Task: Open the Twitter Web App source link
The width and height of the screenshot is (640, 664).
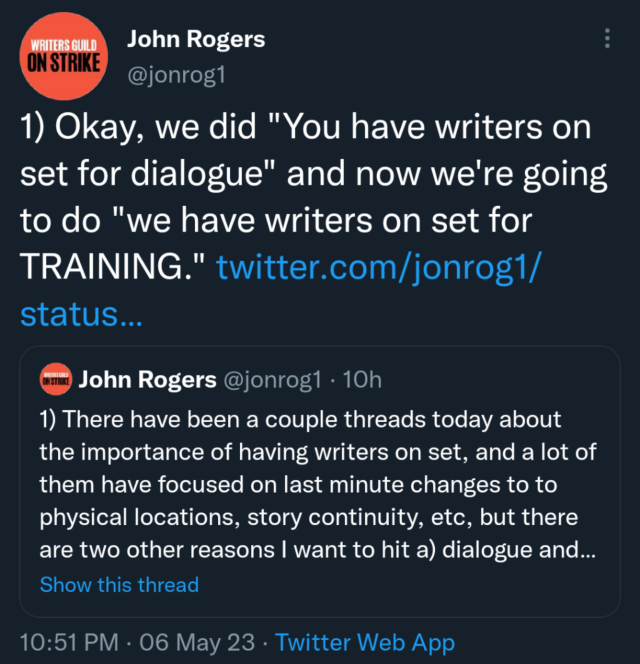Action: 365,641
